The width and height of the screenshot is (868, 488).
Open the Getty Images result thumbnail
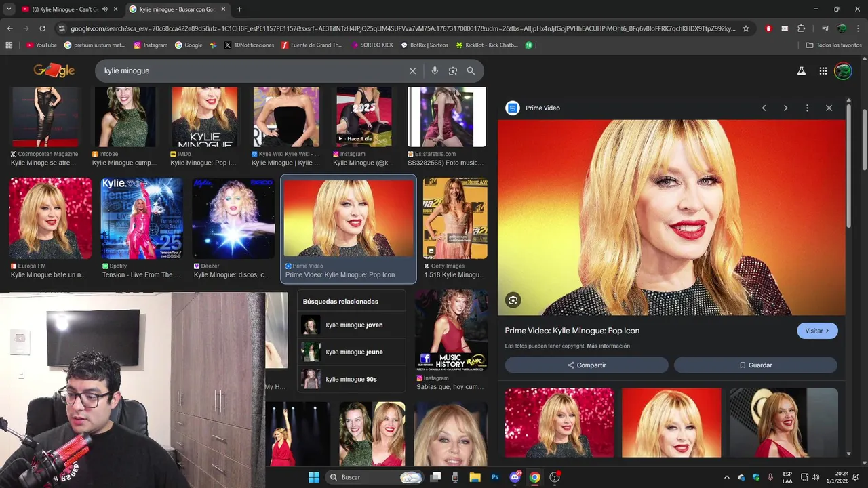(x=455, y=218)
